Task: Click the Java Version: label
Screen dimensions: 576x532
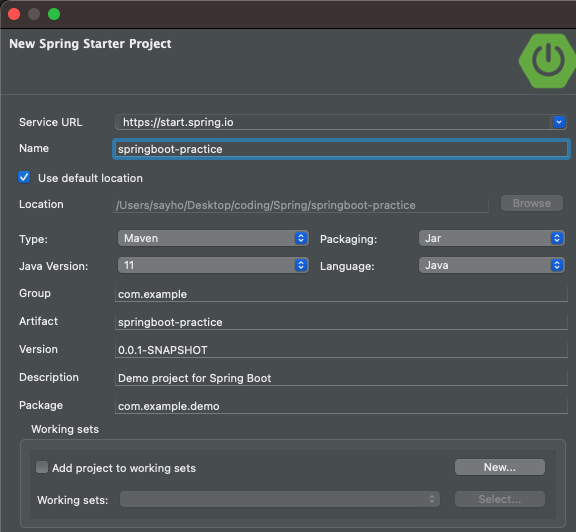Action: [54, 266]
